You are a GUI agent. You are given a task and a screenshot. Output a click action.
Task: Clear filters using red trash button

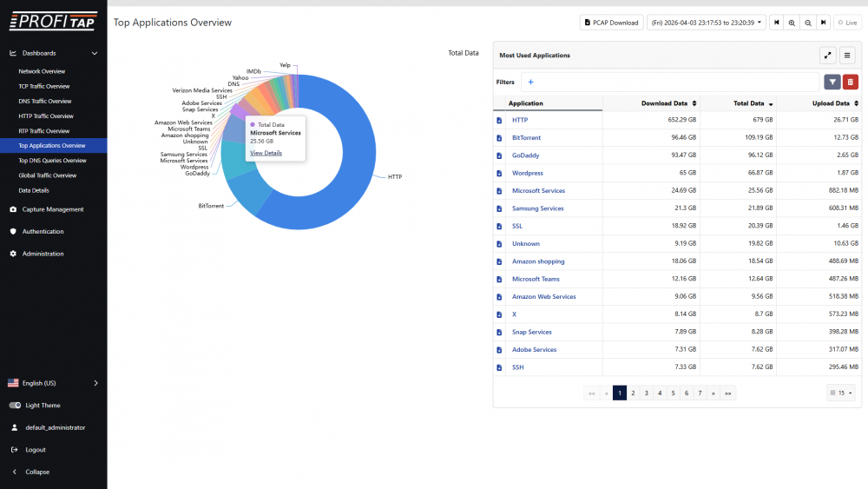pos(851,82)
